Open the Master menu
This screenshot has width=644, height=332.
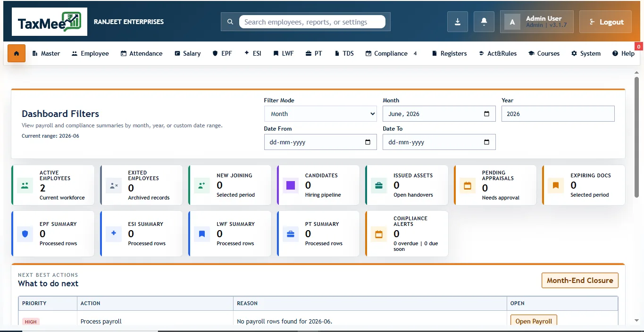coord(46,53)
